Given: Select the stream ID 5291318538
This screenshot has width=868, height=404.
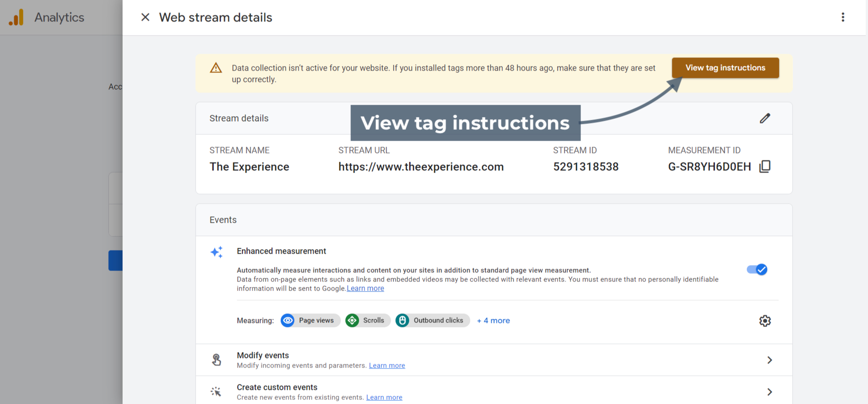Looking at the screenshot, I should 586,167.
